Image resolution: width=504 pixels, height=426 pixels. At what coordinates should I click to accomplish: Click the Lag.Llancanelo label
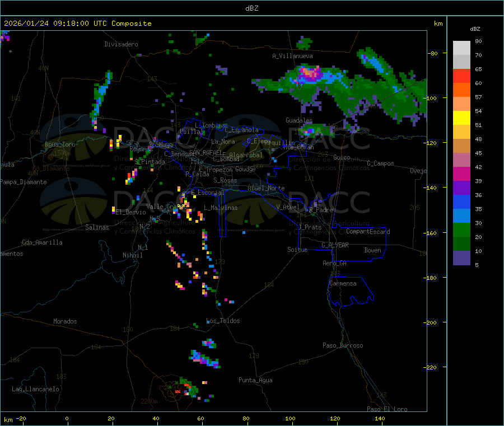35,389
